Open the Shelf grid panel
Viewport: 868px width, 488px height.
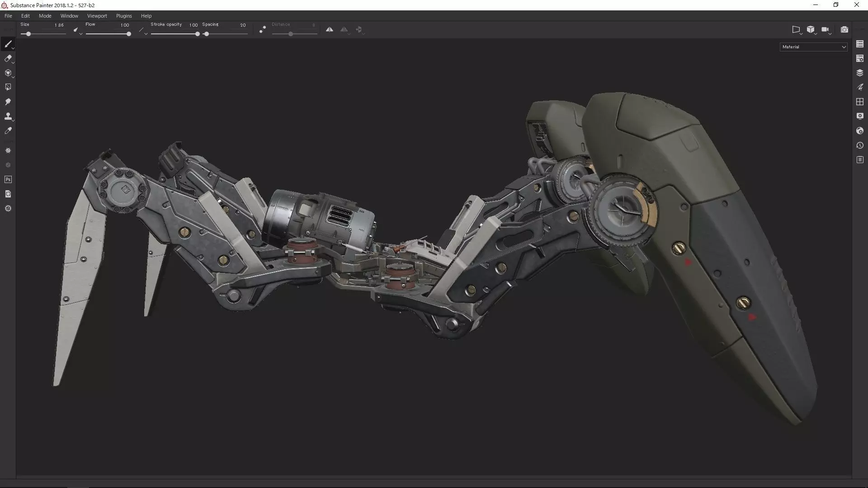click(x=860, y=102)
